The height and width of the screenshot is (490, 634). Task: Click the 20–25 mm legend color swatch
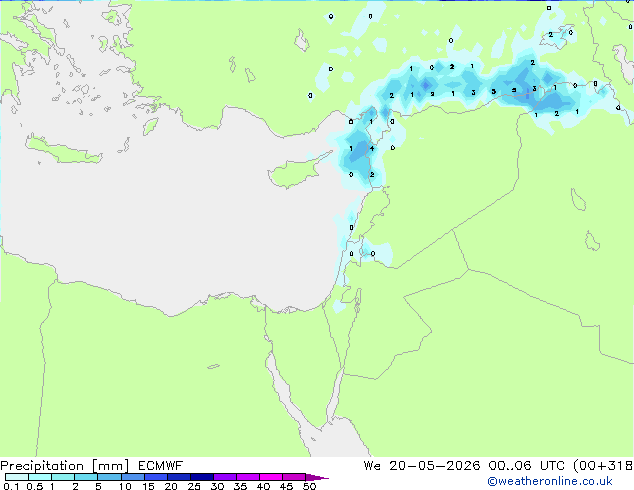178,477
